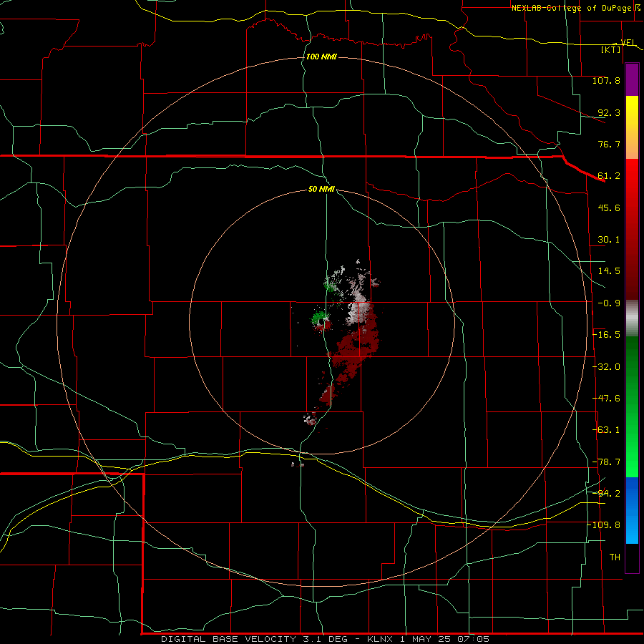The height and width of the screenshot is (644, 644).
Task: Click the 92.3 velocity scale value
Action: pos(609,112)
